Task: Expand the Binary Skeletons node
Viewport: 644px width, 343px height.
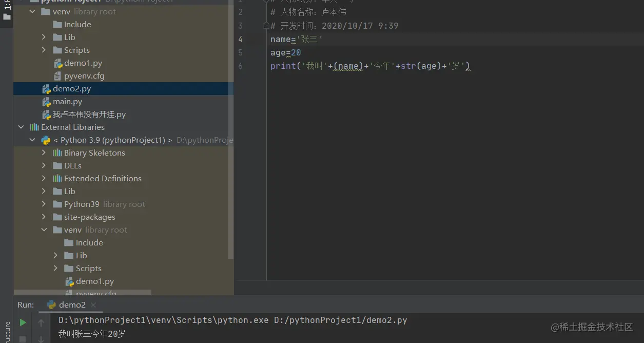Action: click(44, 153)
